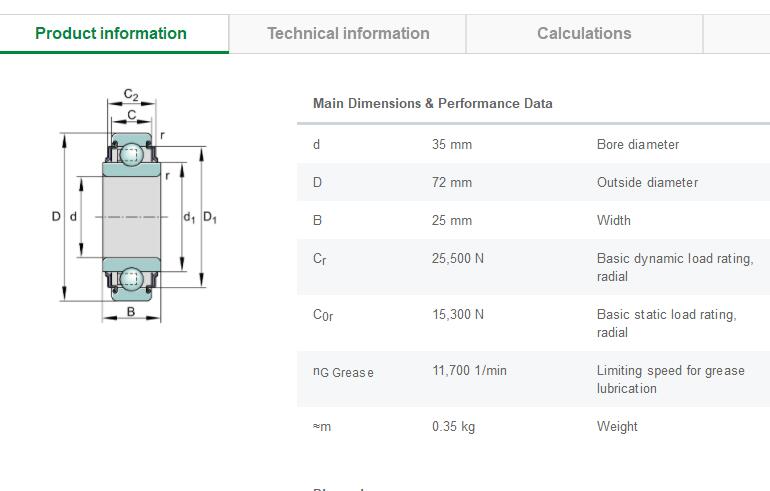
Task: Click the '25 mm' width value
Action: [x=452, y=220]
